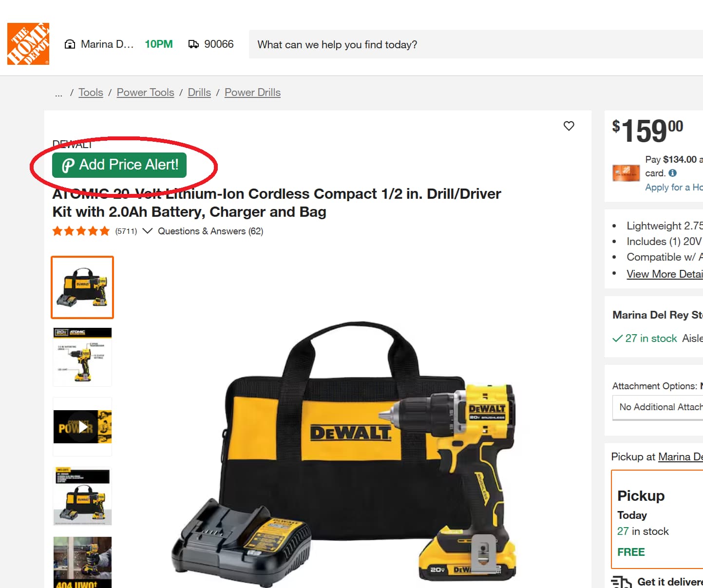703x588 pixels.
Task: Click the 27 in stock link
Action: point(651,338)
